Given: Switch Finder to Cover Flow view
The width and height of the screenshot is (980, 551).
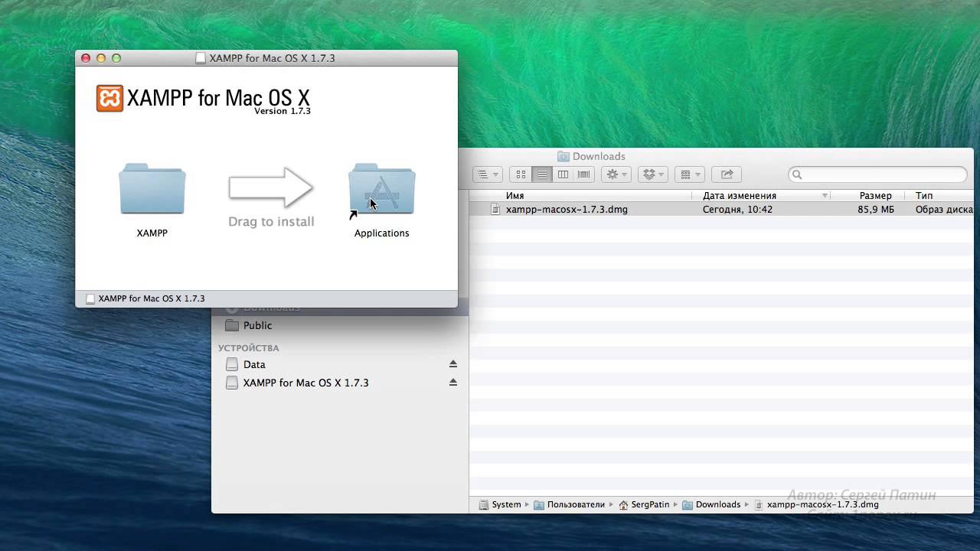Looking at the screenshot, I should (584, 174).
